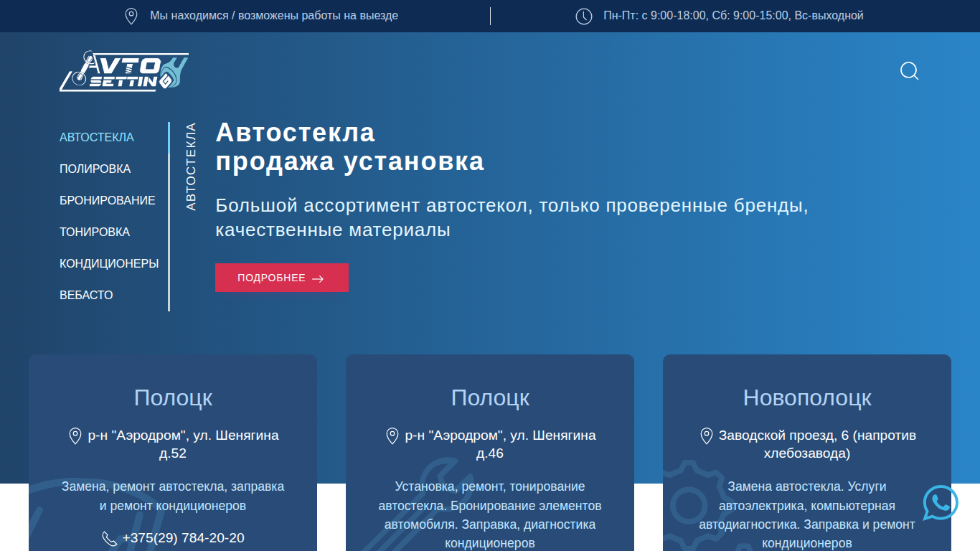The height and width of the screenshot is (551, 980).
Task: Select ПОЛИРОВКА in the side menu
Action: 95,169
